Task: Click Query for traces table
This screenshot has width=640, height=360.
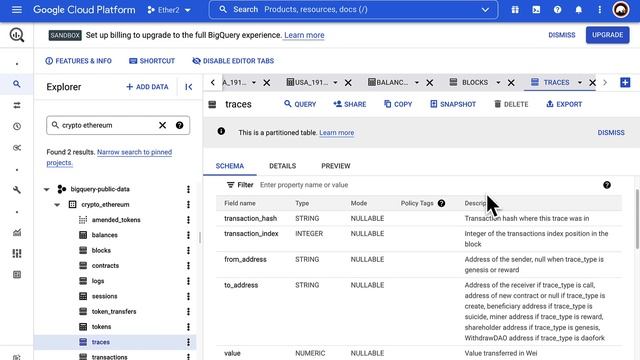Action: pyautogui.click(x=300, y=104)
